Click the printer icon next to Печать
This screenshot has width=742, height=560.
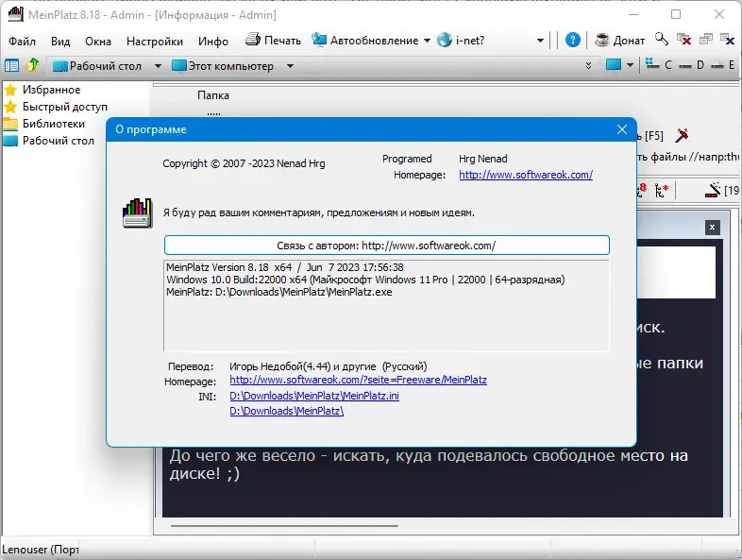[x=253, y=40]
